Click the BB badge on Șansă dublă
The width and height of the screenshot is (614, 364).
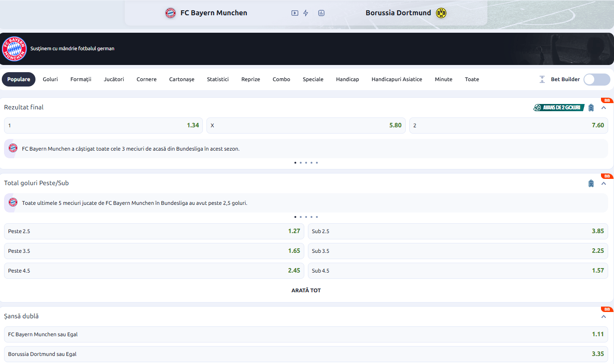coord(607,309)
